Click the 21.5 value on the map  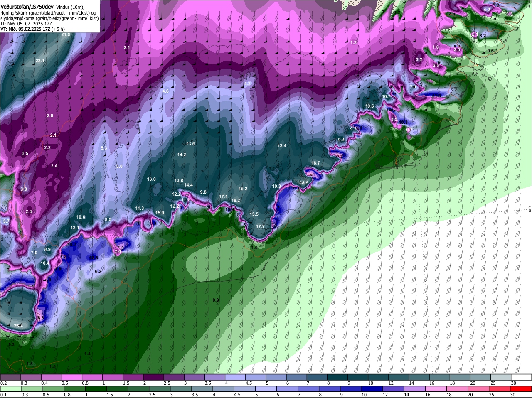66,35
